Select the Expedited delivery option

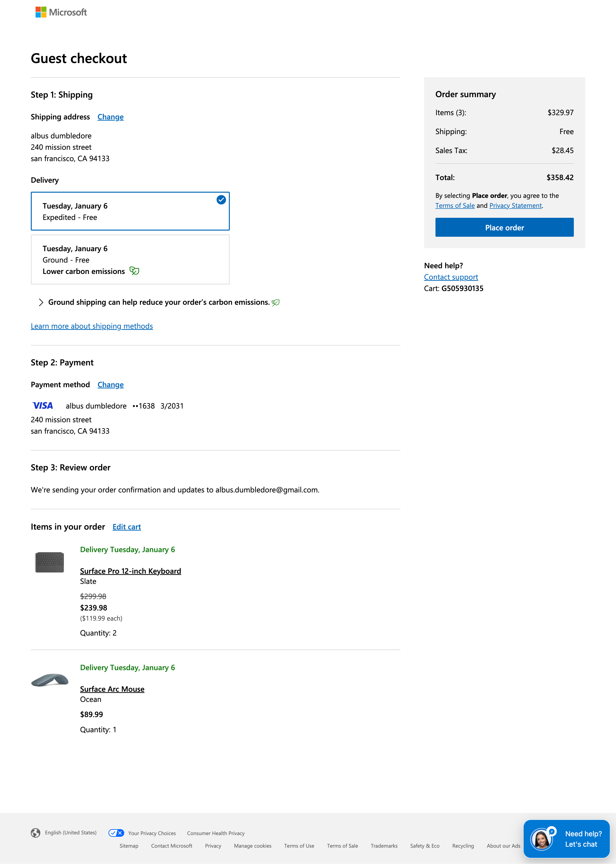[130, 211]
